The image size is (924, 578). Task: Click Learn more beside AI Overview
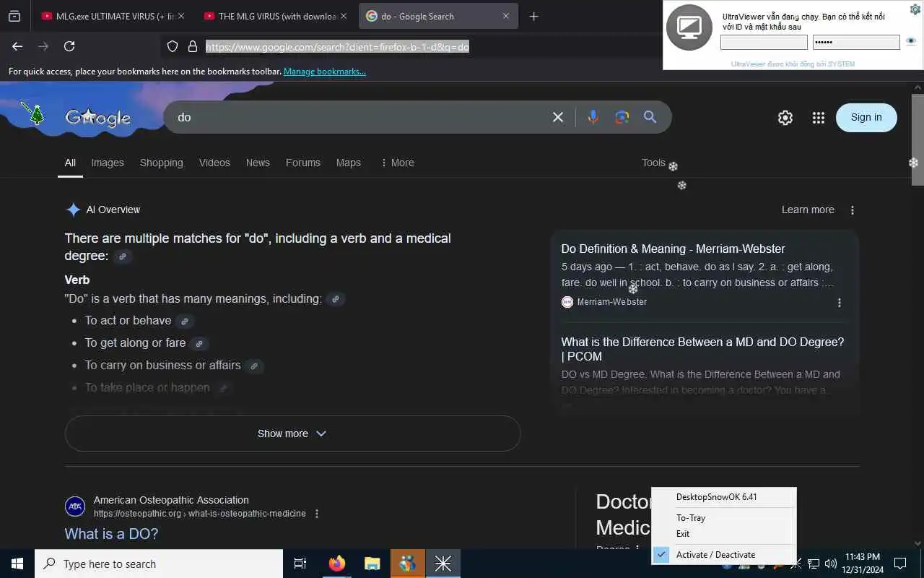[x=808, y=210]
